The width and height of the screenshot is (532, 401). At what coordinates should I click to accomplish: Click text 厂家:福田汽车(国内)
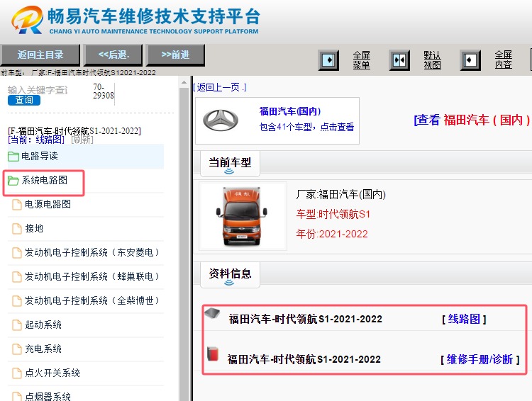[x=340, y=195]
